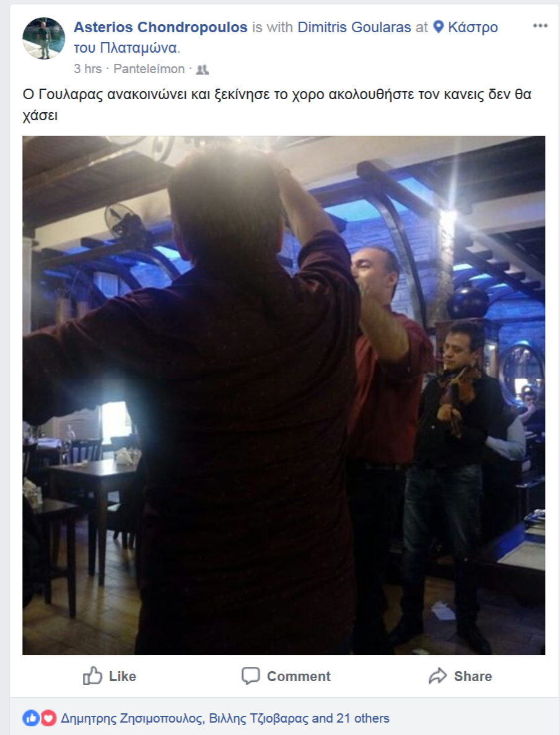The height and width of the screenshot is (735, 560).
Task: Click the blue Like reaction icon
Action: click(31, 718)
